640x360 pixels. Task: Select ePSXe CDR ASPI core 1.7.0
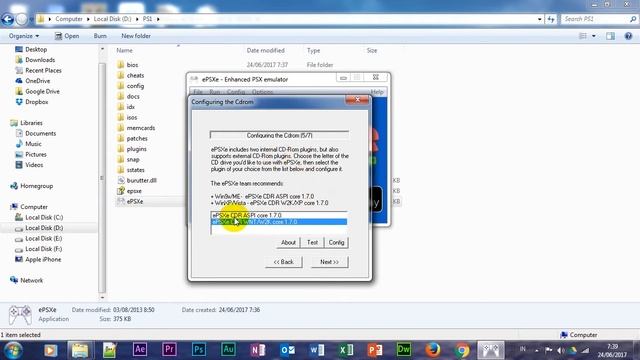pos(279,215)
